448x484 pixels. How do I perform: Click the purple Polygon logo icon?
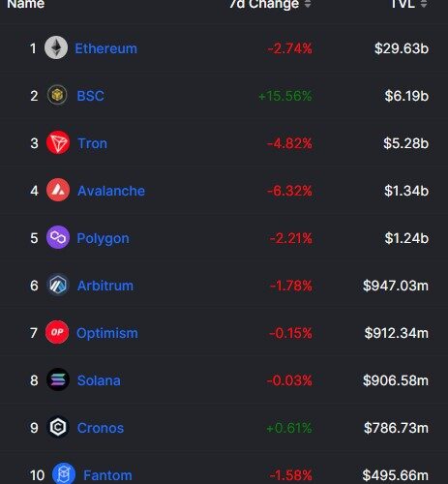point(58,237)
